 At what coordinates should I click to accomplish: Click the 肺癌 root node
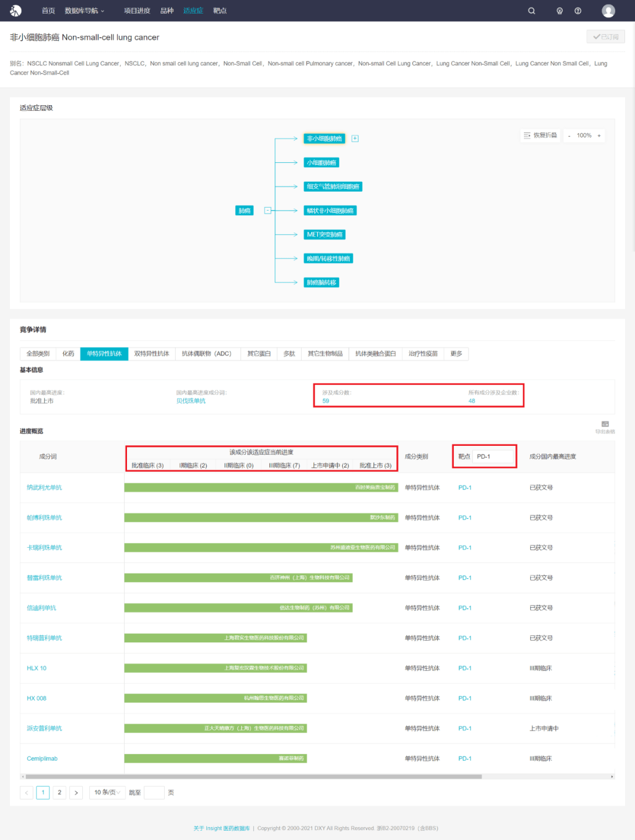[245, 211]
